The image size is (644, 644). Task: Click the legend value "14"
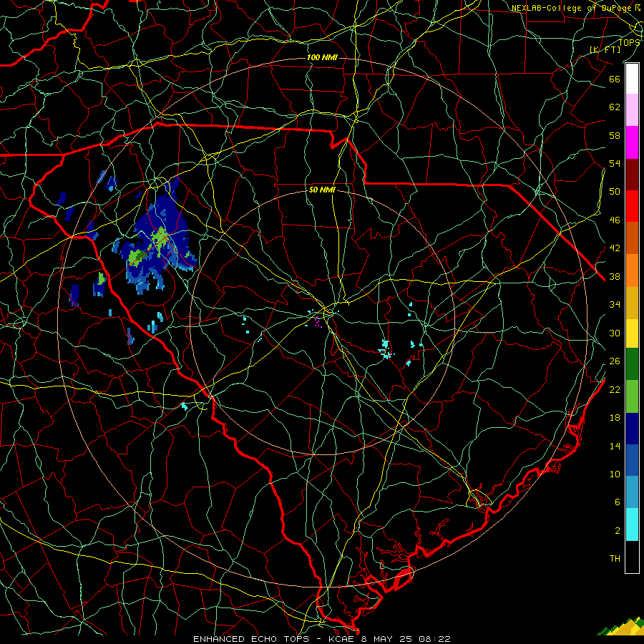(x=615, y=446)
